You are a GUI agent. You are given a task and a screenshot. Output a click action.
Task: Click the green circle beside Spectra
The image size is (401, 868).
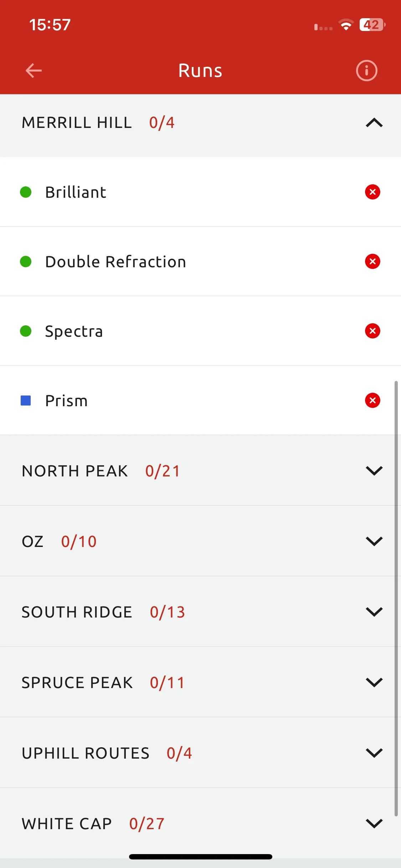[x=26, y=331]
